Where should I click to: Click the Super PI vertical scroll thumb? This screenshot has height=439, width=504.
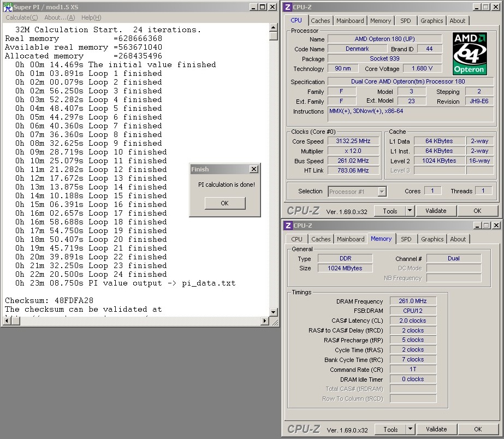pos(273,35)
